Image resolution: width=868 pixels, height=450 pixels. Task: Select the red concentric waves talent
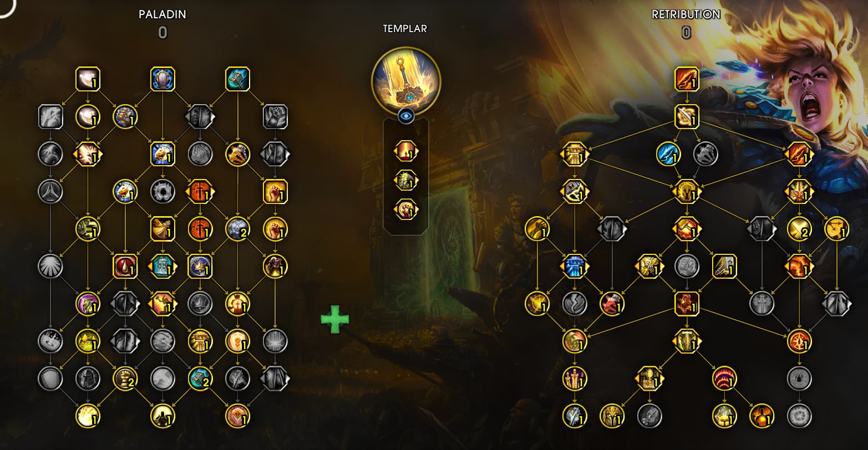[724, 379]
